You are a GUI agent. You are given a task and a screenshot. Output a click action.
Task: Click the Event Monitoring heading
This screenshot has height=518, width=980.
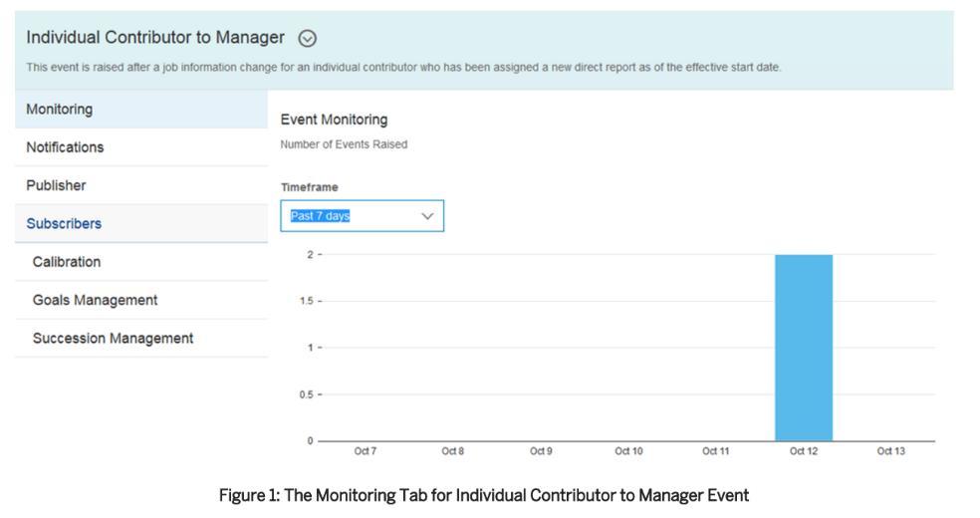coord(334,120)
